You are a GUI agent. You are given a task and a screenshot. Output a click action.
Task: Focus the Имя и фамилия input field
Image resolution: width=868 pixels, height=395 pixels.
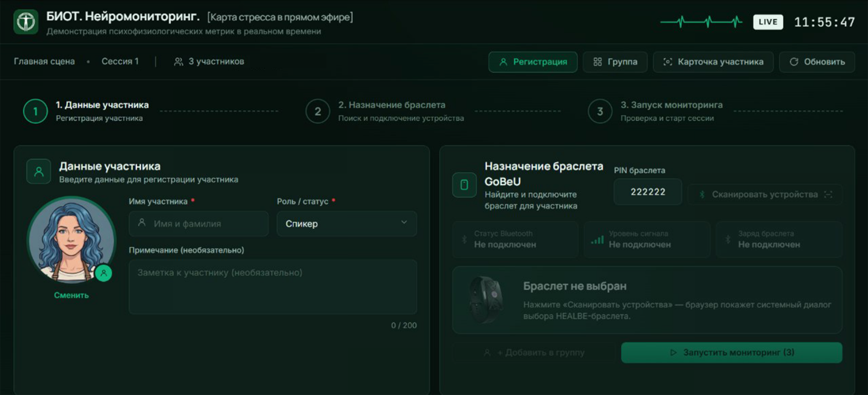pos(199,224)
